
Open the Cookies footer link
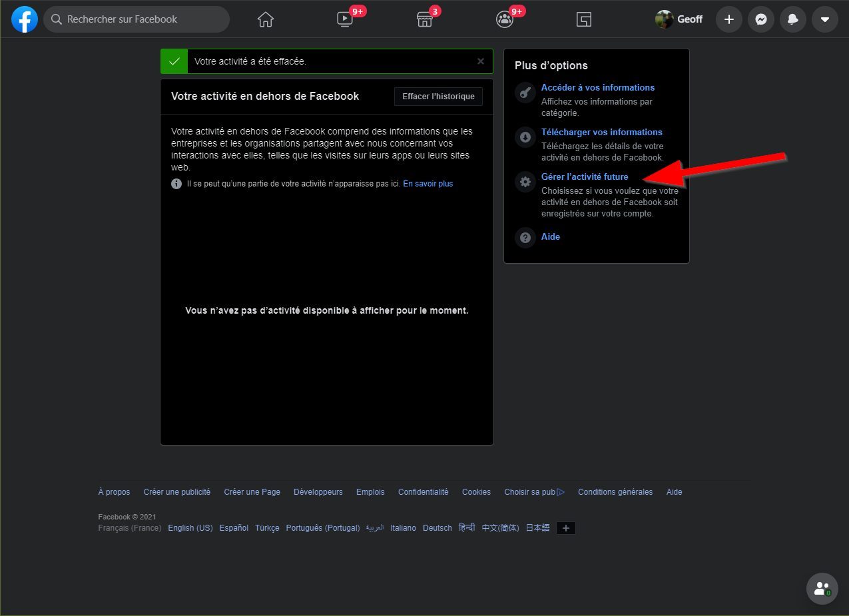click(476, 492)
